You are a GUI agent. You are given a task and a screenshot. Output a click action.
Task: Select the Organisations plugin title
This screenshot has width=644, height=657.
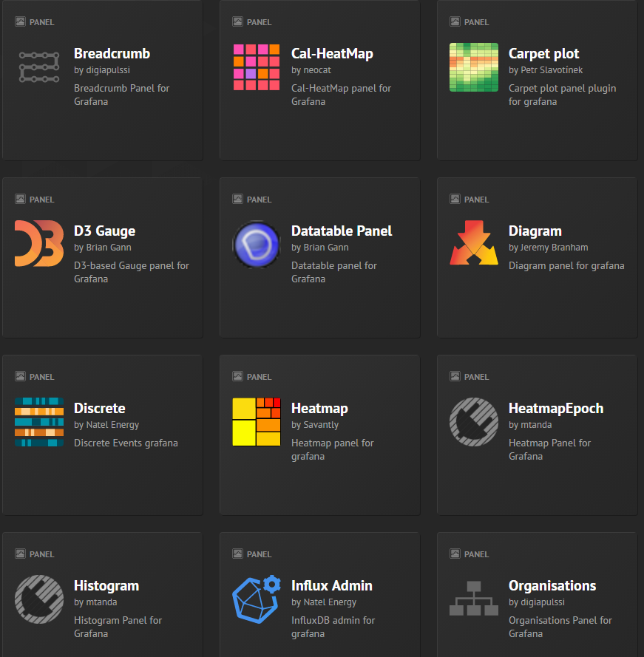coord(552,585)
